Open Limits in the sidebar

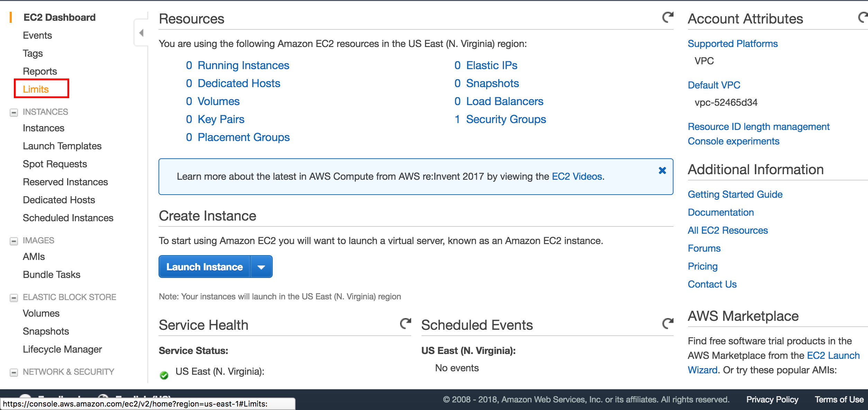click(x=36, y=89)
